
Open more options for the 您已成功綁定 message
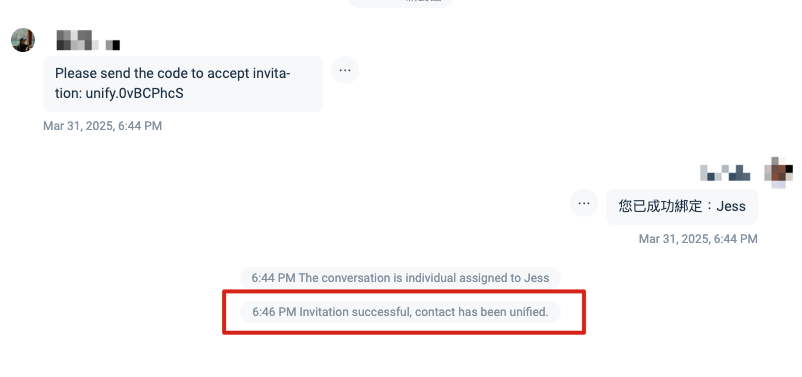584,203
